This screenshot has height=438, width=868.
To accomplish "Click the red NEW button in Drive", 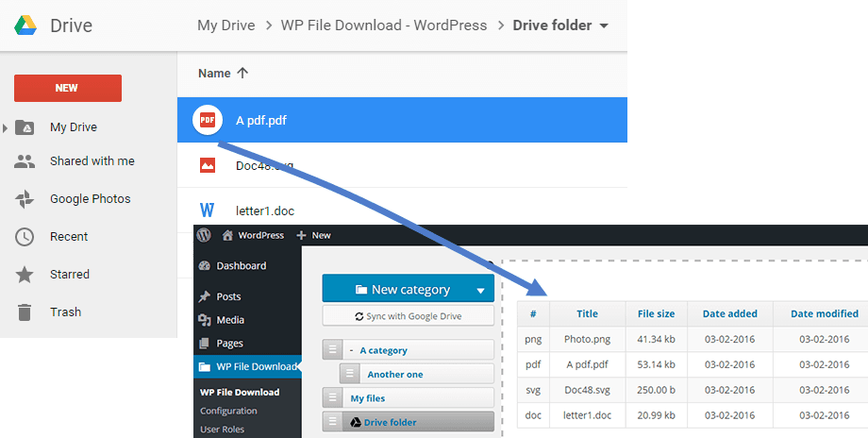I will click(x=67, y=88).
